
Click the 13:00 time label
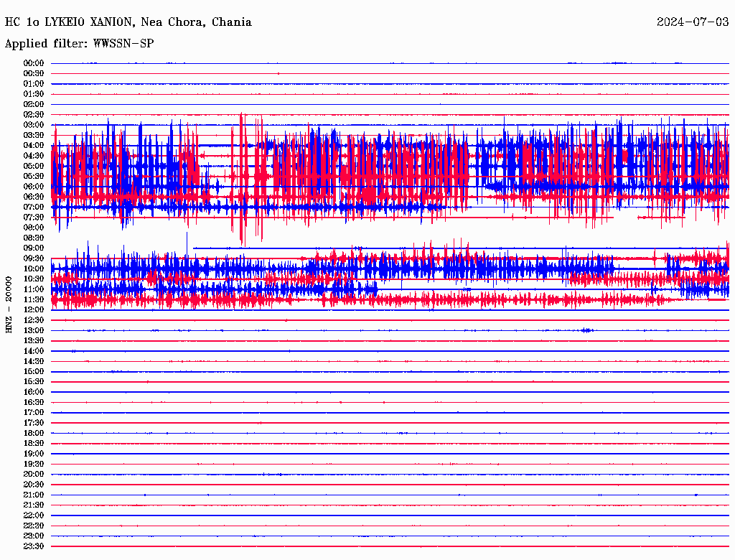click(34, 331)
